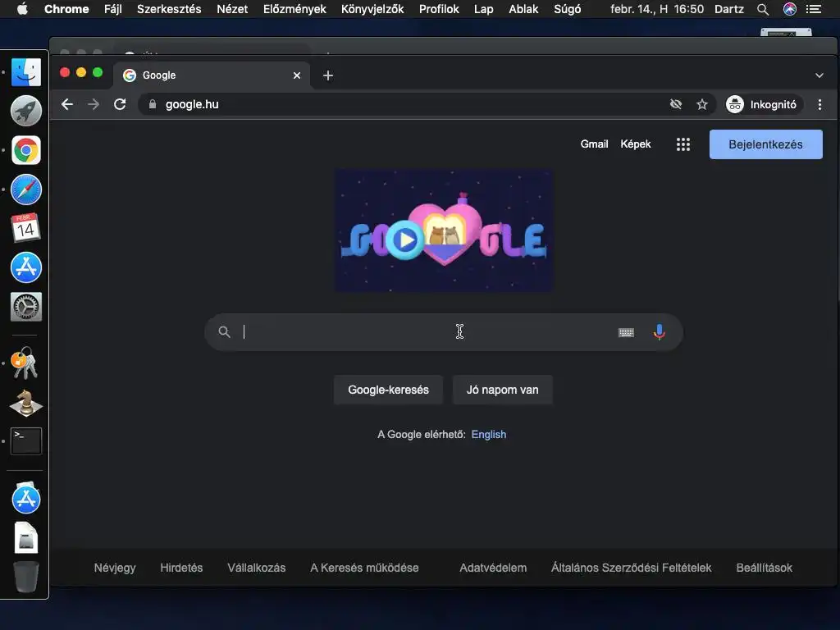The image size is (840, 630).
Task: Open the on-screen keyboard input tool
Action: [626, 333]
